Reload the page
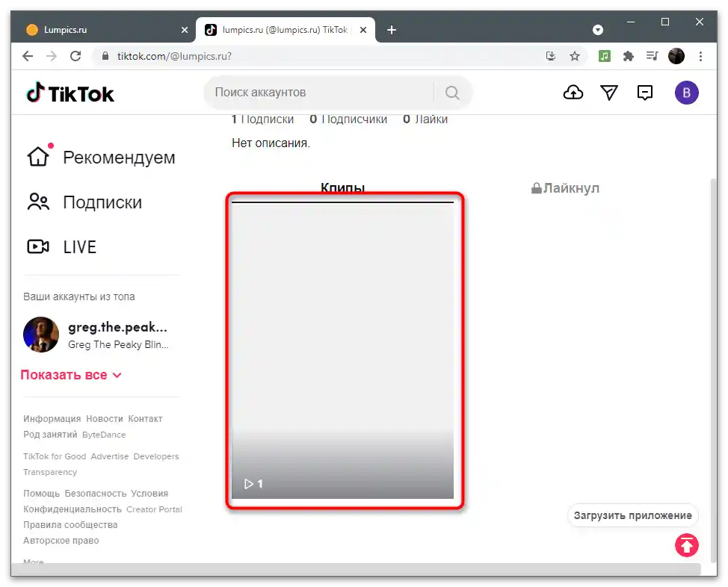Image resolution: width=728 pixels, height=587 pixels. tap(75, 56)
